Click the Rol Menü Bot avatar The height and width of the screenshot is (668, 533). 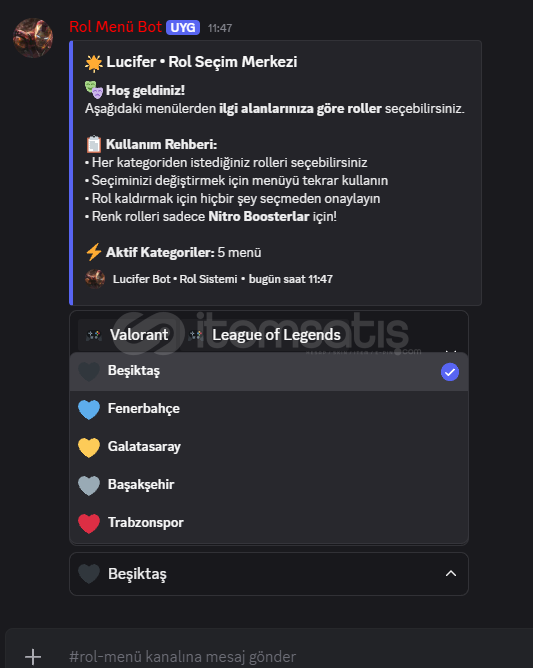pos(33,38)
